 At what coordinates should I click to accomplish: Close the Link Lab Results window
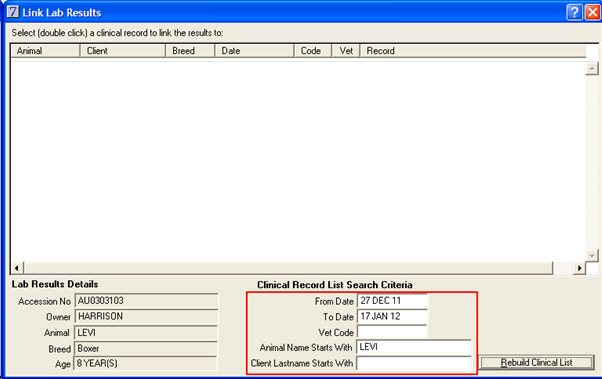click(x=593, y=12)
